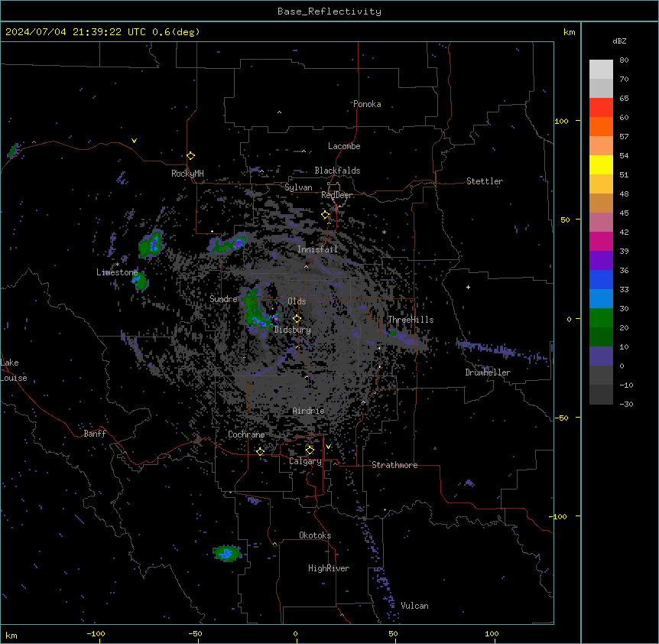Screen dimensions: 659x644
Task: Select the Limestone label
Action: tap(117, 272)
